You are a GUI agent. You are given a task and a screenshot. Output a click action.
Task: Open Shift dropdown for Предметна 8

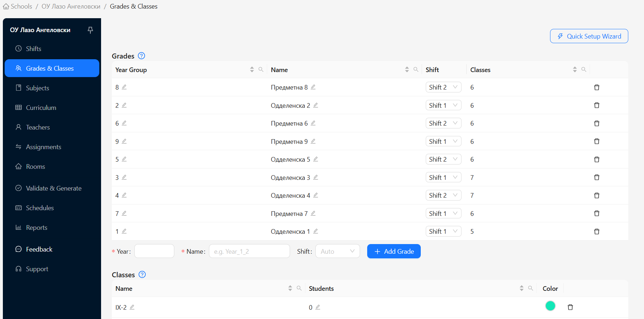[x=444, y=87]
